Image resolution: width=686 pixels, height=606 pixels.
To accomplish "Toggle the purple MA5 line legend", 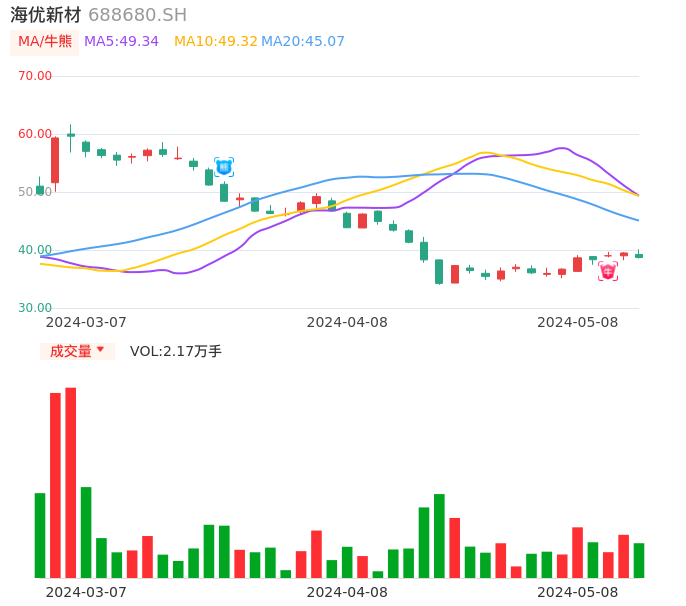I will [121, 42].
